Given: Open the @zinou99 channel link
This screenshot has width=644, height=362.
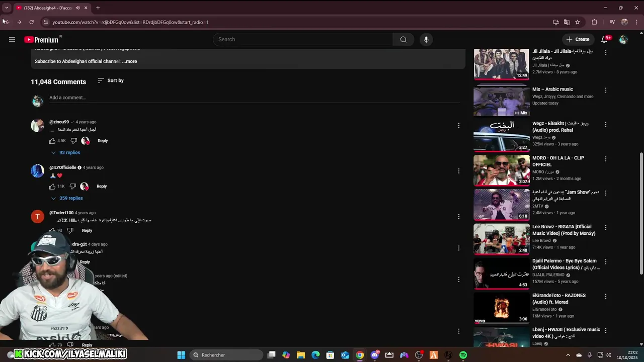Looking at the screenshot, I should tap(59, 122).
